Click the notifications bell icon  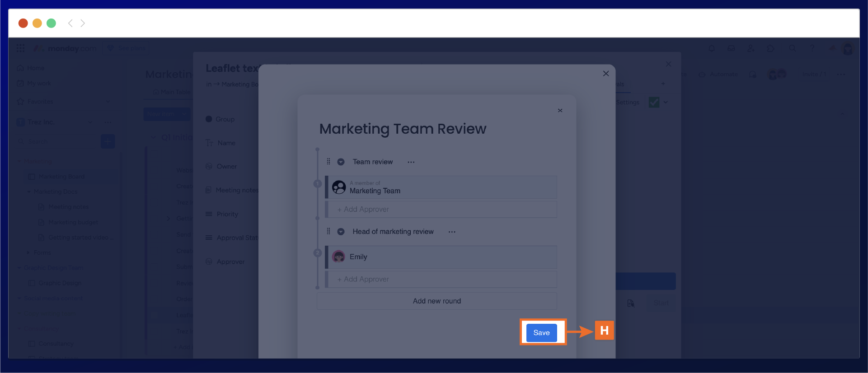pyautogui.click(x=712, y=48)
